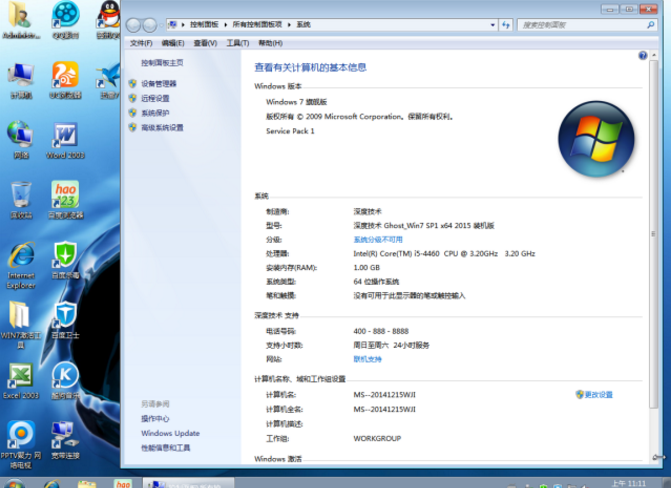Image resolution: width=672 pixels, height=488 pixels.
Task: Select the WORKGROUP workgroup value
Action: tap(377, 438)
